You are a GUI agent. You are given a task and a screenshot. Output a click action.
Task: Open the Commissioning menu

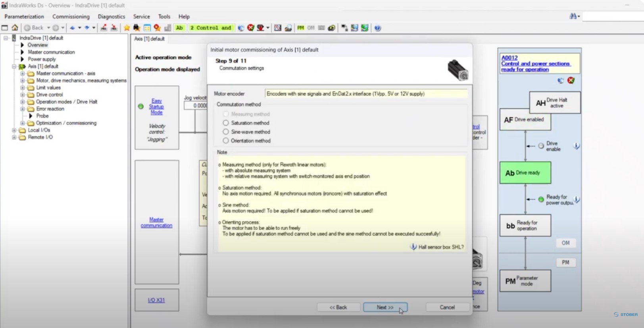71,17
